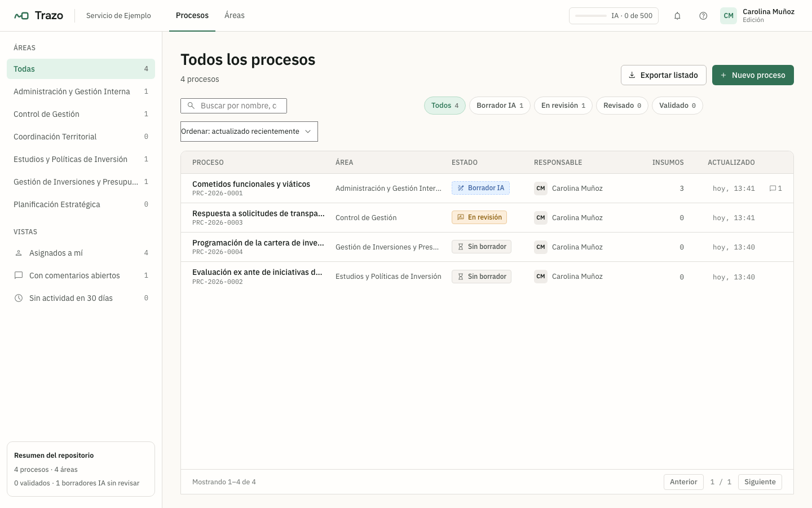Click Sin borrador badge for PRC-2026-0004
Viewport: 812px width, 508px height.
pos(482,247)
